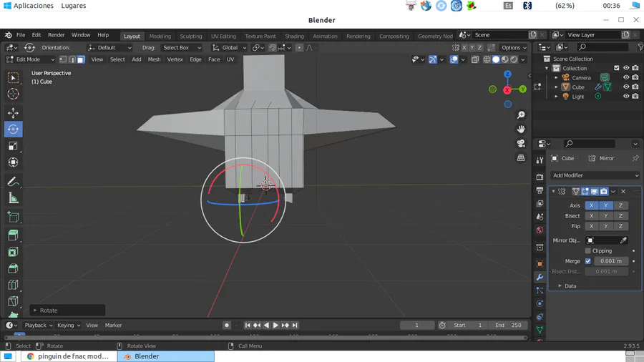
Task: Select the Inset Faces tool
Action: 13,252
